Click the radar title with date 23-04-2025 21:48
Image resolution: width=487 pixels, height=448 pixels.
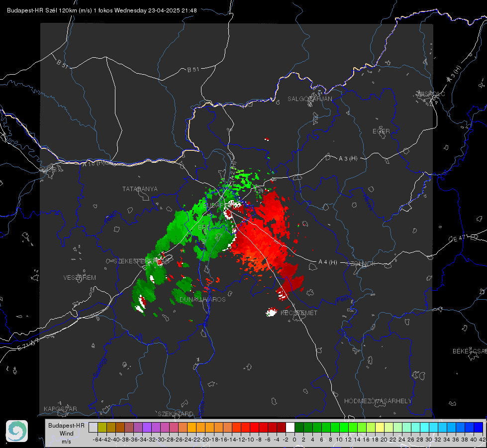[x=102, y=10]
